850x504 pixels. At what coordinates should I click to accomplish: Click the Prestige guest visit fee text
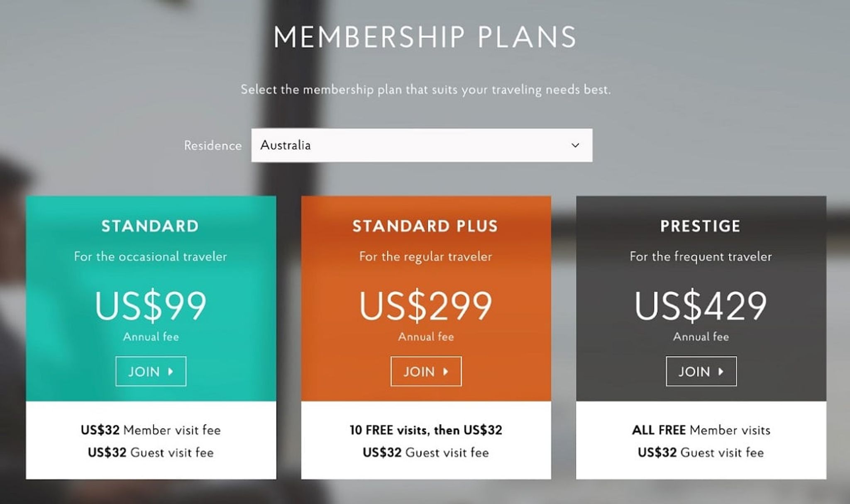pyautogui.click(x=701, y=452)
